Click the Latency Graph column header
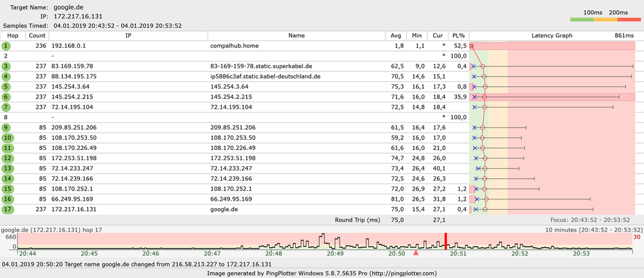Screen dimensions: 644x278 (552, 35)
